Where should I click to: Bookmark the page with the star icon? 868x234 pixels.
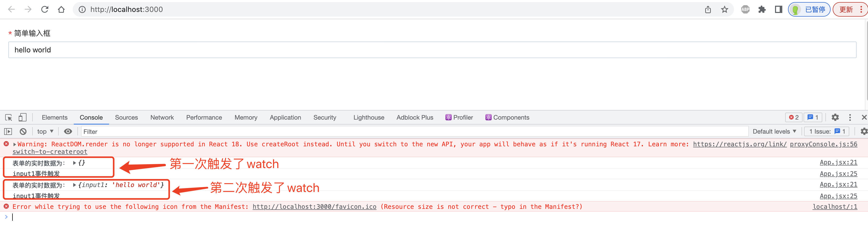[724, 9]
